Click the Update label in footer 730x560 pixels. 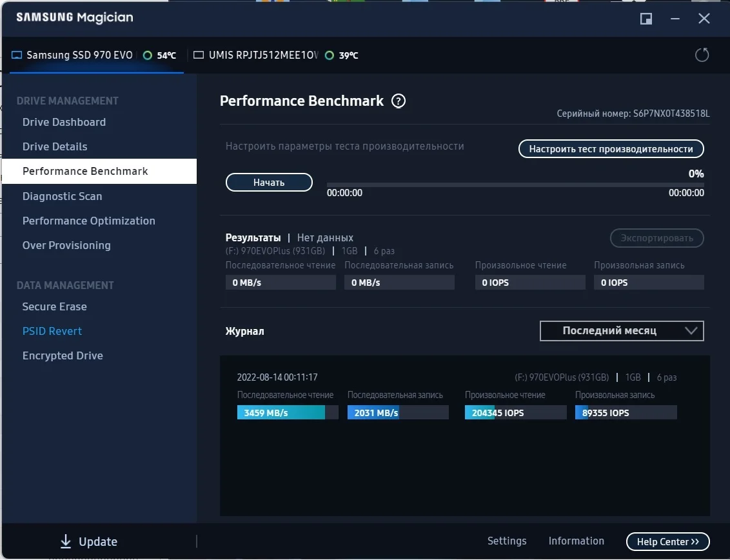pos(98,541)
